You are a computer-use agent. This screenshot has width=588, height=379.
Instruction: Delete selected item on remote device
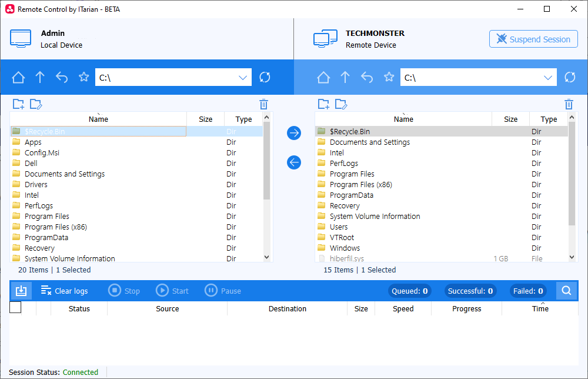[x=569, y=104]
